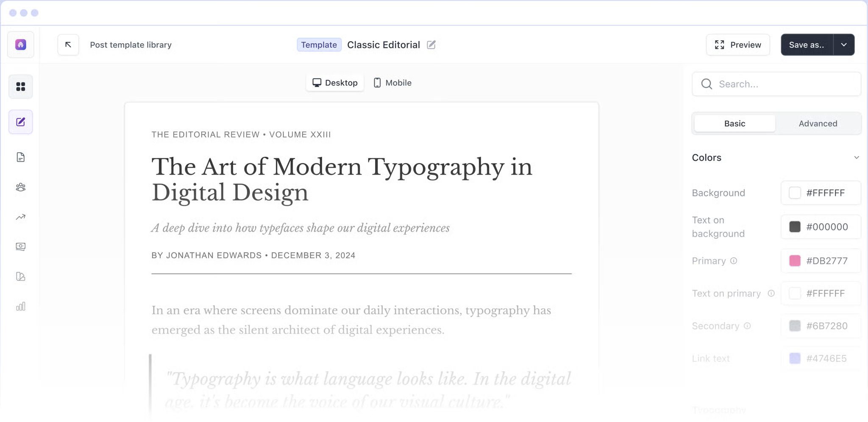Open the monetization money icon in sidebar
Screen dimensions: 868x422
pos(21,246)
